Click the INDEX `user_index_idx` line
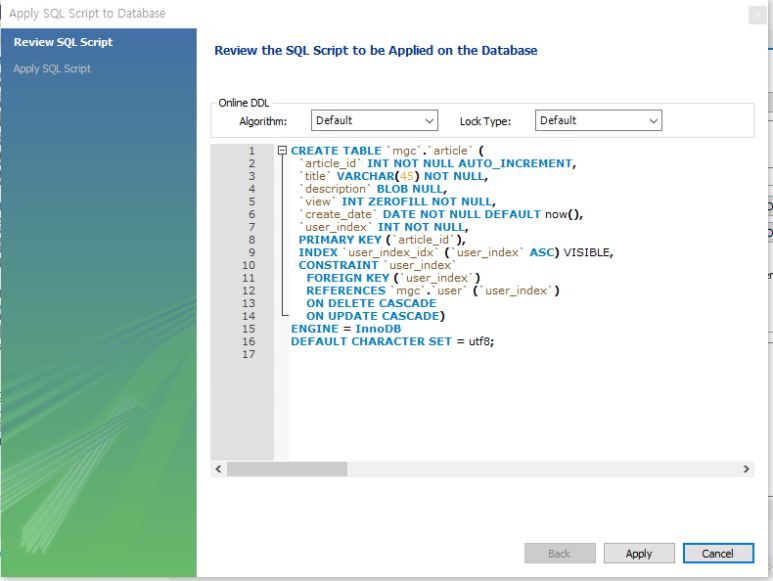 pyautogui.click(x=456, y=253)
